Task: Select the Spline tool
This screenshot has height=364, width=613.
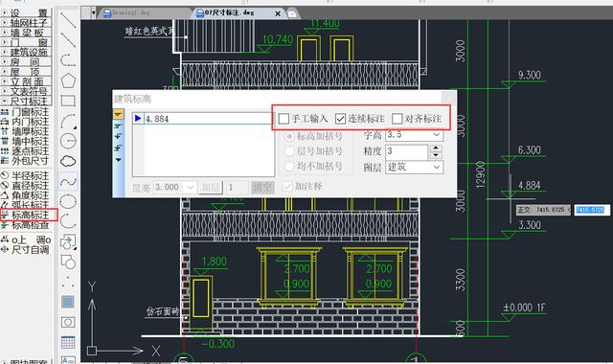Action: click(x=68, y=181)
